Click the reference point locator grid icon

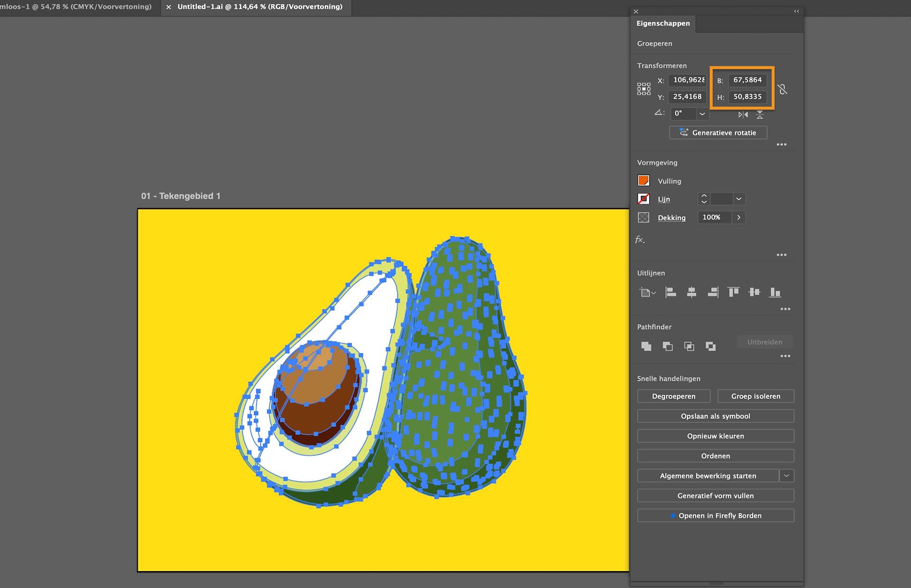[x=644, y=89]
